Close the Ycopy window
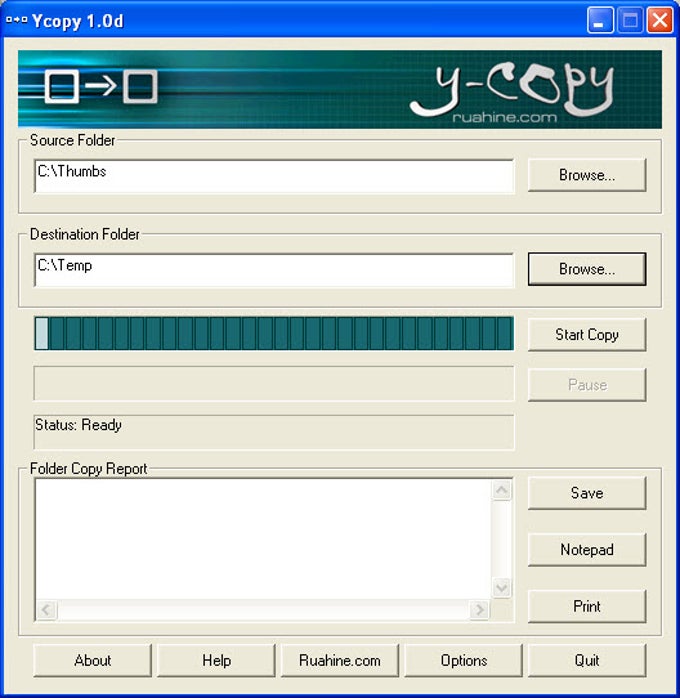The height and width of the screenshot is (698, 680). pyautogui.click(x=660, y=20)
